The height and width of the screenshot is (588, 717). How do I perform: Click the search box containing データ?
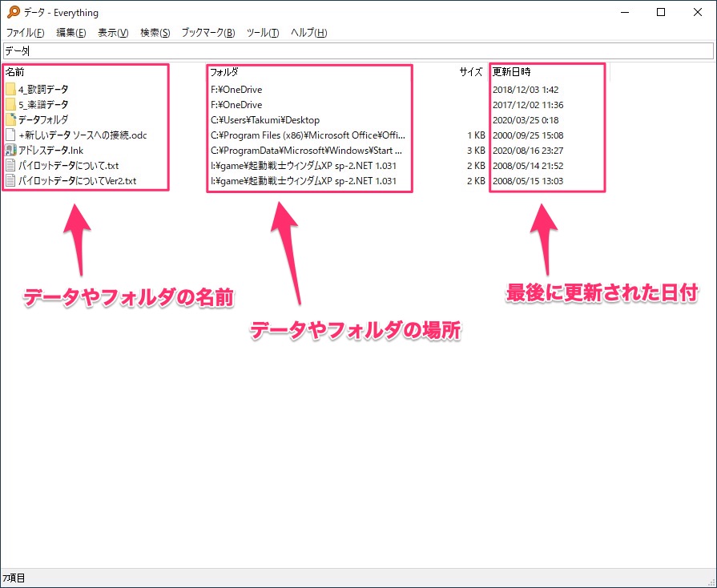pos(357,50)
